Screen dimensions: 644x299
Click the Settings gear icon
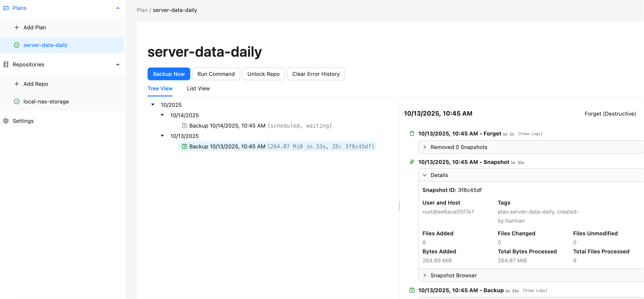click(x=6, y=121)
